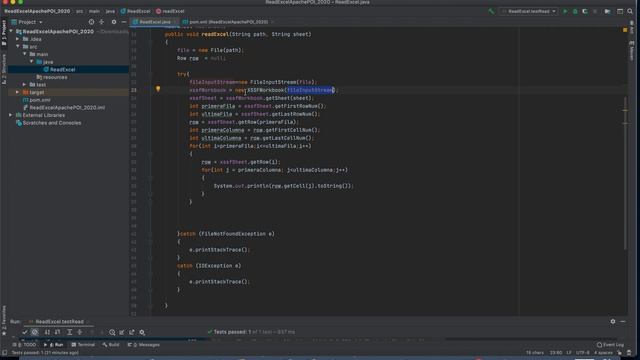Click the tool window quick access icon in status bar corner
The width and height of the screenshot is (640, 360).
(x=4, y=353)
